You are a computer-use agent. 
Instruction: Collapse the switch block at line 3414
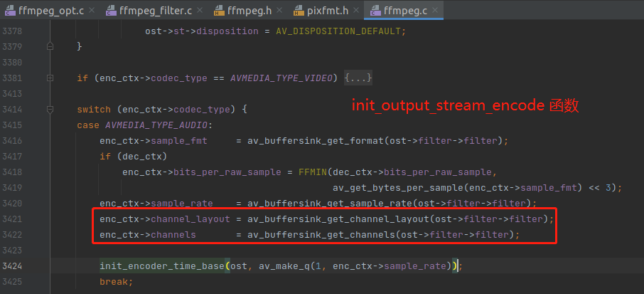50,110
